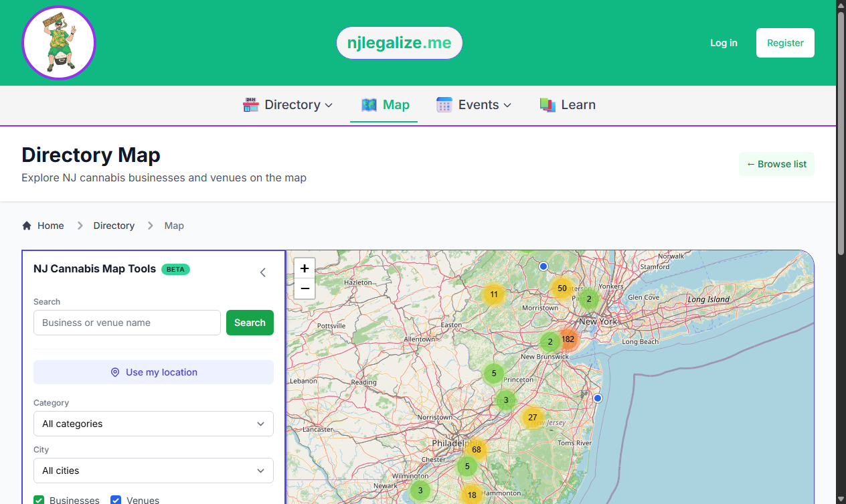Open the All cities dropdown

(153, 471)
